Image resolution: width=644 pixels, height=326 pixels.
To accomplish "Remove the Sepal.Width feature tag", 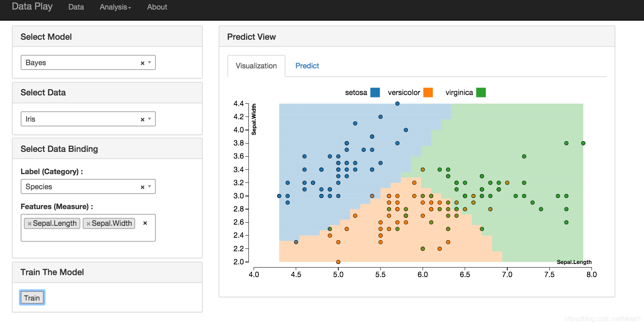I will 88,224.
